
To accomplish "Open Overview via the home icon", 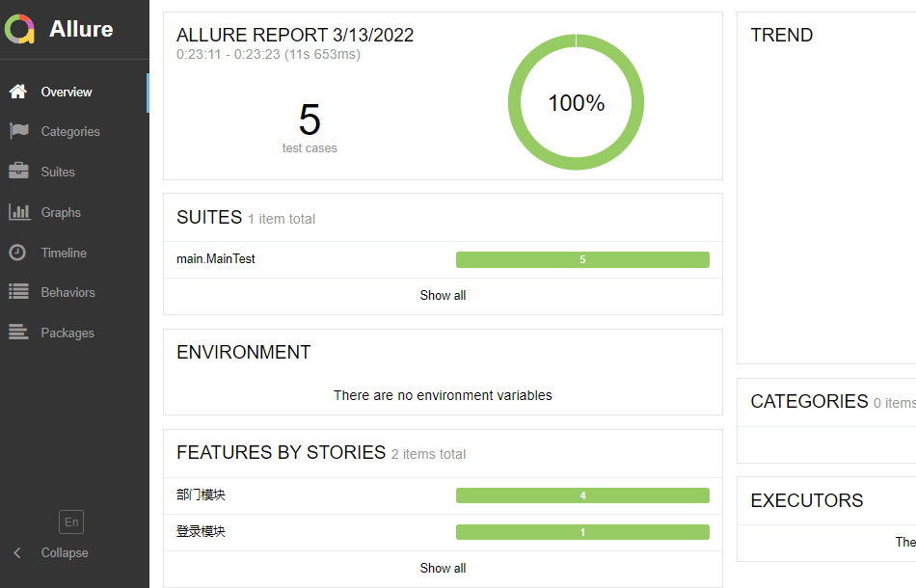I will [18, 92].
